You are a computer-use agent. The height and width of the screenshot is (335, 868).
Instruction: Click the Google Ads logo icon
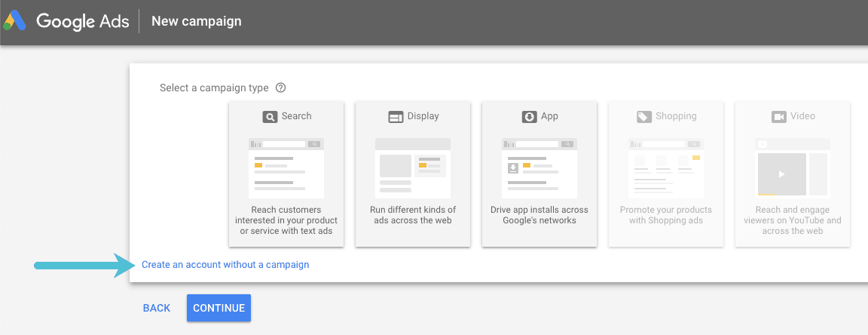[x=16, y=21]
